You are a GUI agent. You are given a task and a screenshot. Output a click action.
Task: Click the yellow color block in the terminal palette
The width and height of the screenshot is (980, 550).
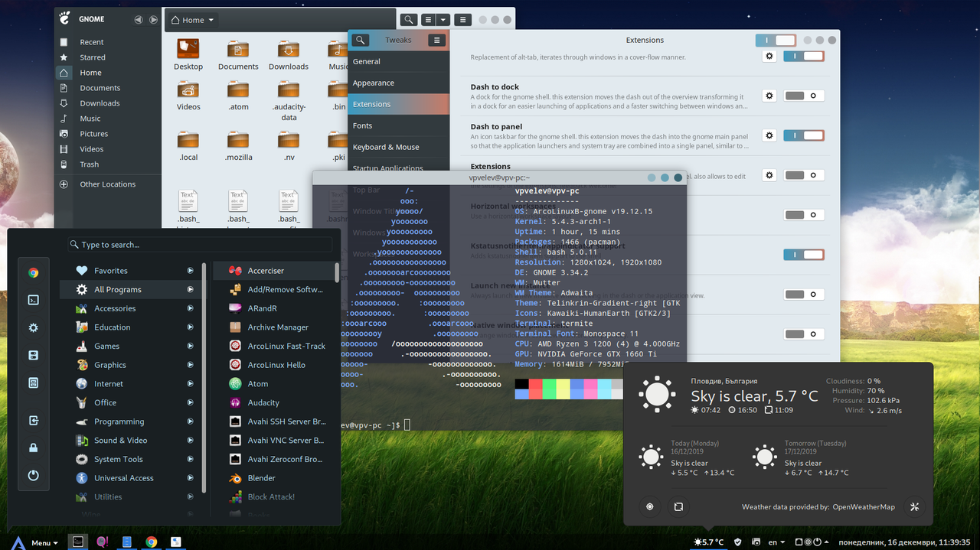pyautogui.click(x=563, y=383)
